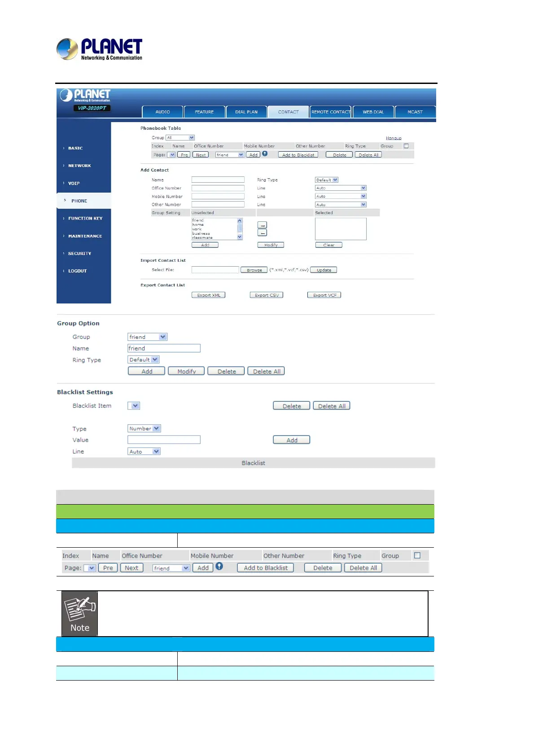
Task: Open the 'friend' dropdown in the enlarged strip
Action: pos(171,568)
